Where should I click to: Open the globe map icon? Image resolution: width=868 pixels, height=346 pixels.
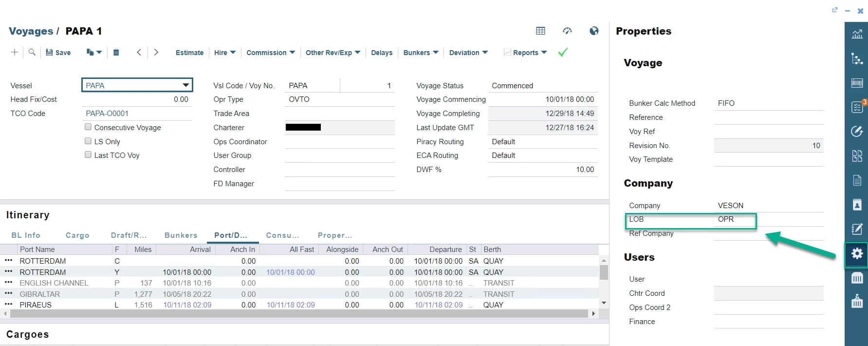(594, 31)
